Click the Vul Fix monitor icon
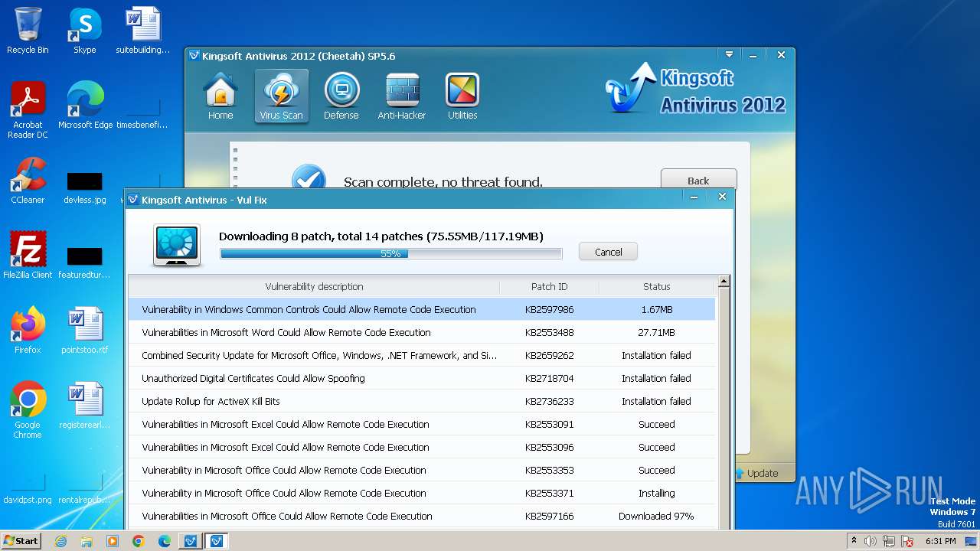Image resolution: width=980 pixels, height=551 pixels. click(177, 246)
